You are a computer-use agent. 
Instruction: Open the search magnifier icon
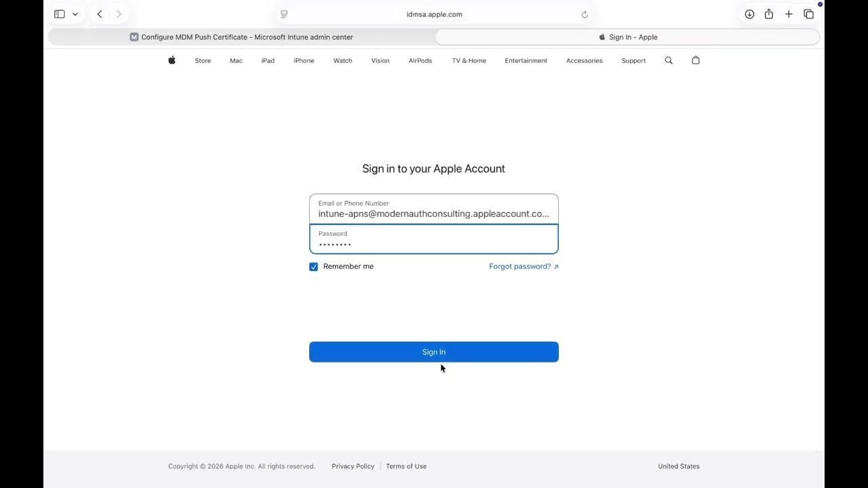(x=669, y=60)
